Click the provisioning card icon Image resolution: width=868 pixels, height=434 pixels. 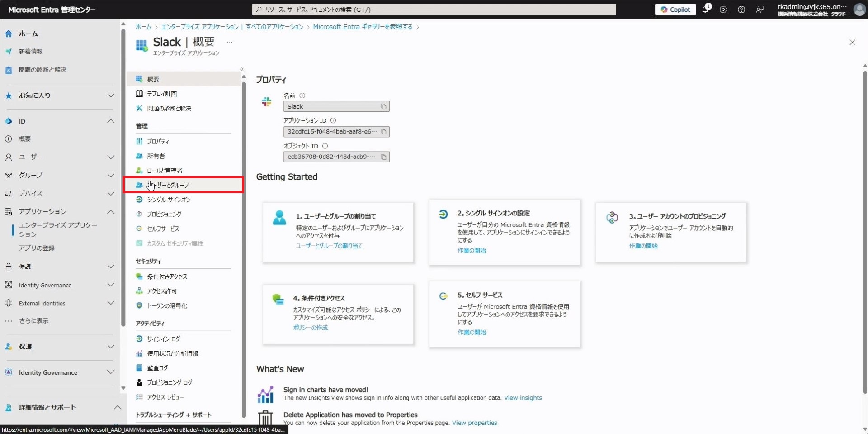click(x=612, y=217)
